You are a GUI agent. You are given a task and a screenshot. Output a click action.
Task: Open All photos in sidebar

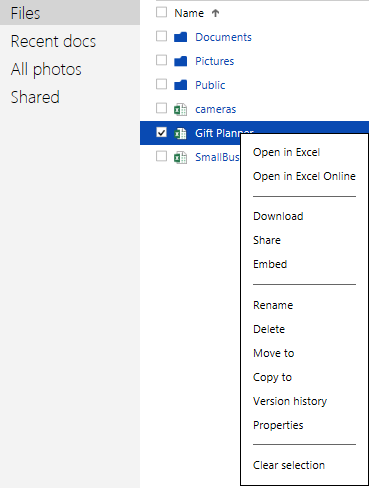click(46, 69)
